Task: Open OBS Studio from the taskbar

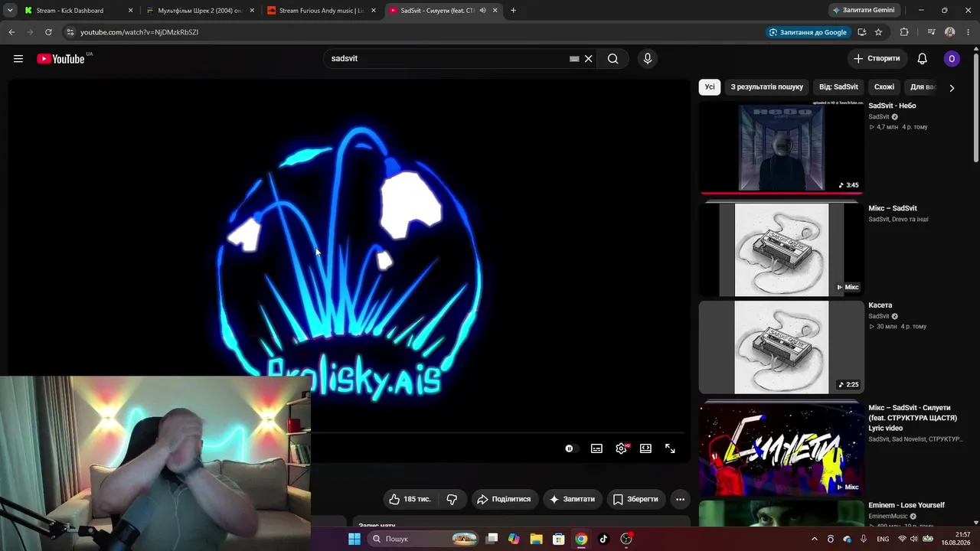Action: [626, 539]
